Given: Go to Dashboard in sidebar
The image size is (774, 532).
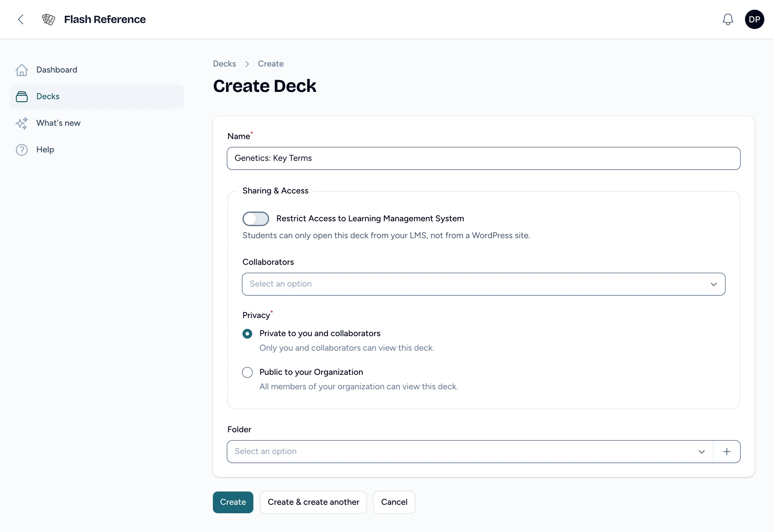Looking at the screenshot, I should coord(97,70).
